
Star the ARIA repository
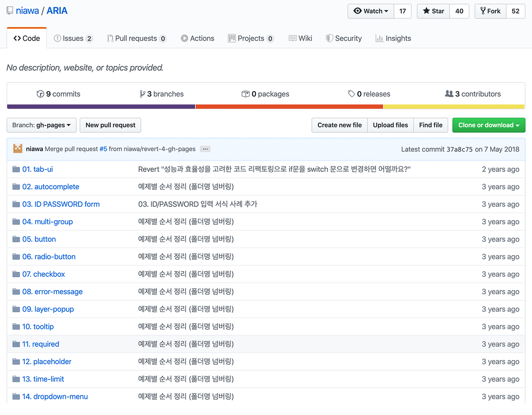pos(433,11)
